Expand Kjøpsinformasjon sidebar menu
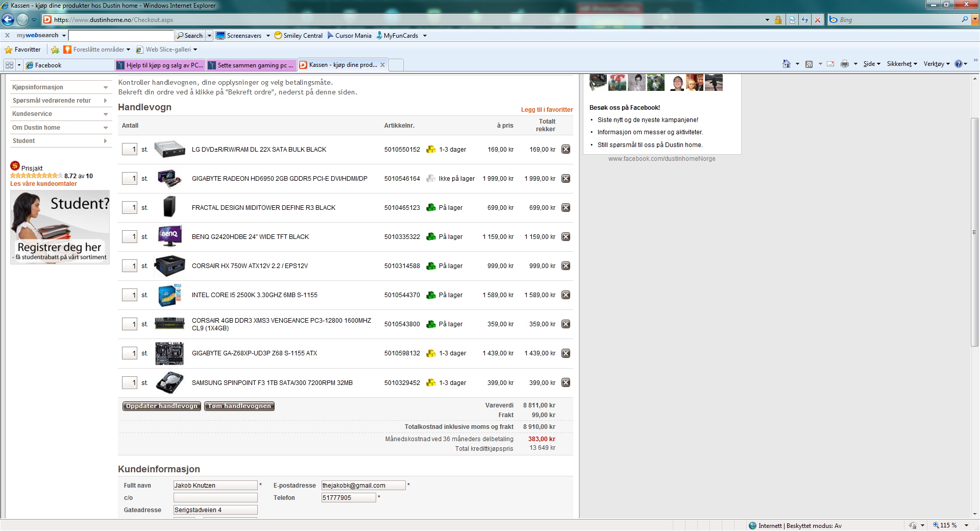 pyautogui.click(x=60, y=87)
